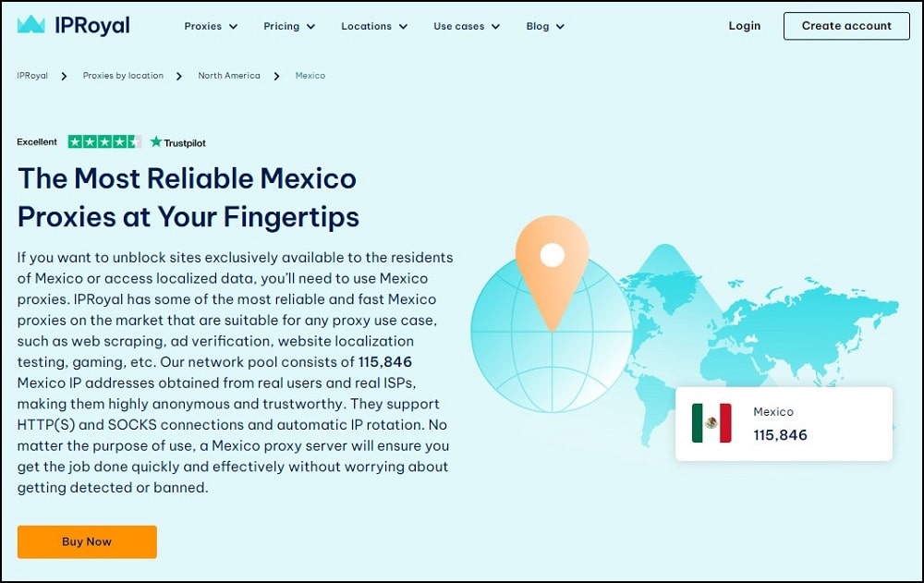Click the Create account button
The width and height of the screenshot is (924, 583).
coord(846,26)
